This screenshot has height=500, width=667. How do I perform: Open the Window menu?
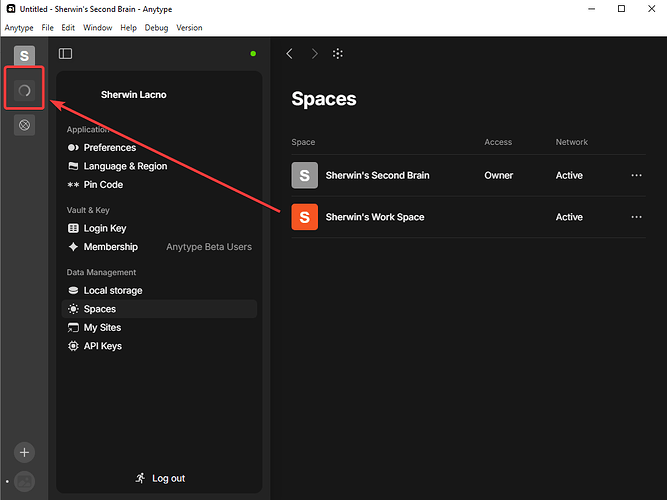coord(97,28)
